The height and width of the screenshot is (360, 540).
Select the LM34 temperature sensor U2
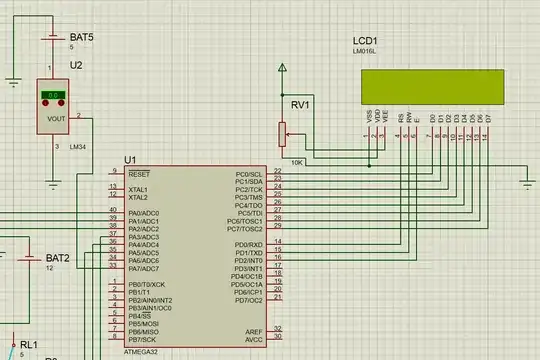(x=53, y=106)
